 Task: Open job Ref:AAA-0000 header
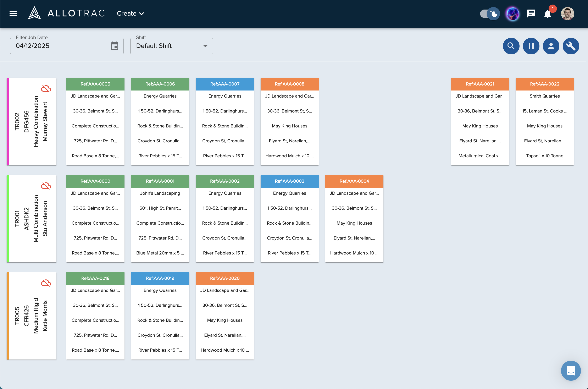[95, 181]
